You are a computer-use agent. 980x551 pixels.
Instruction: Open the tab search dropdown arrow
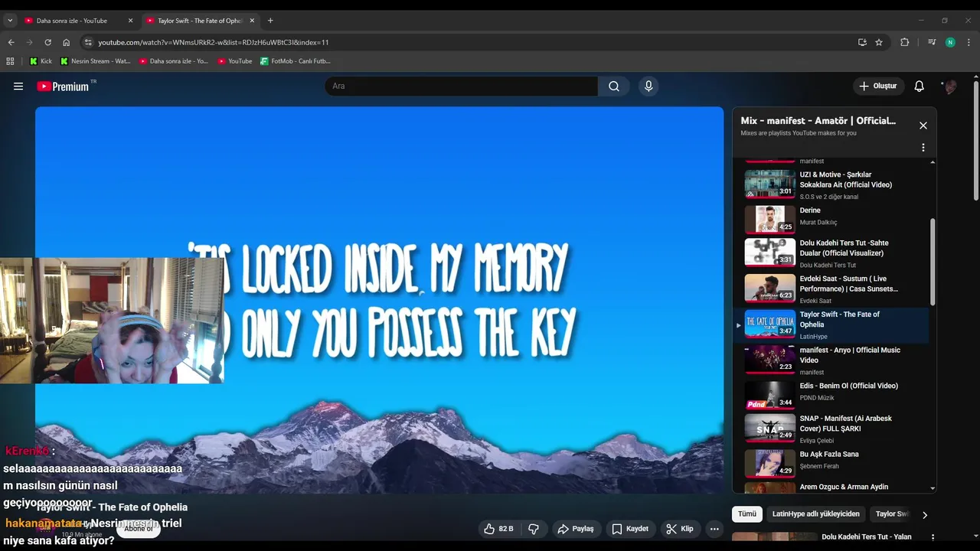[x=10, y=21]
